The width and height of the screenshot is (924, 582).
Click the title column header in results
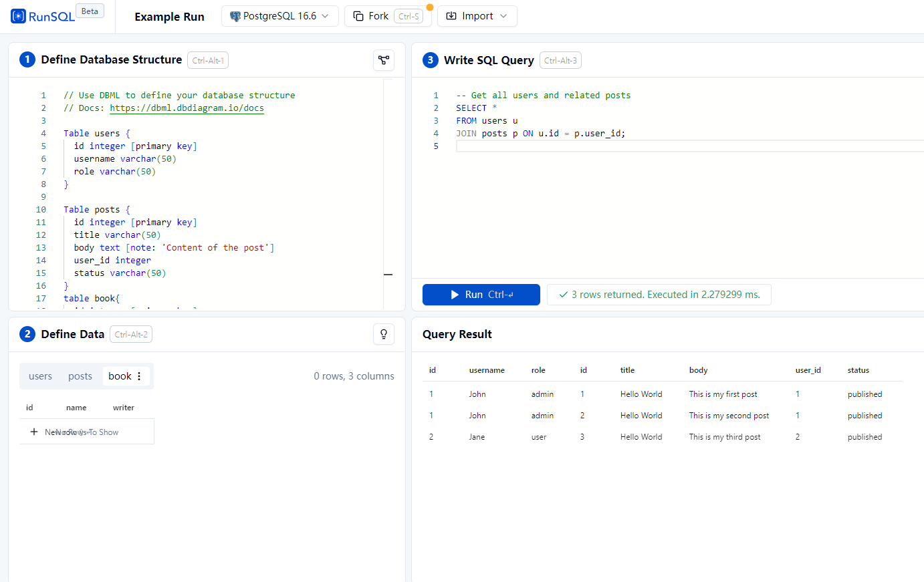point(627,370)
